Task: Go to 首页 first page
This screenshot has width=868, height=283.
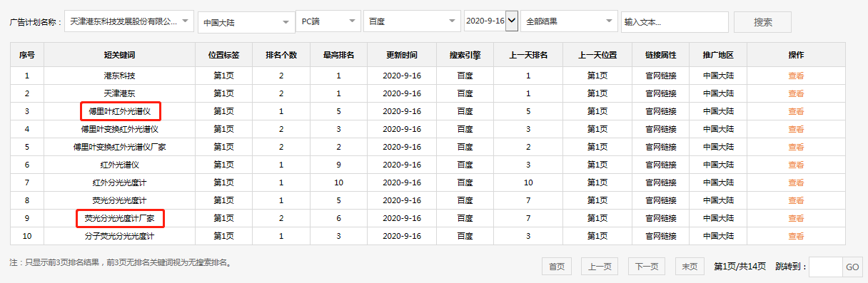Action: coord(557,267)
